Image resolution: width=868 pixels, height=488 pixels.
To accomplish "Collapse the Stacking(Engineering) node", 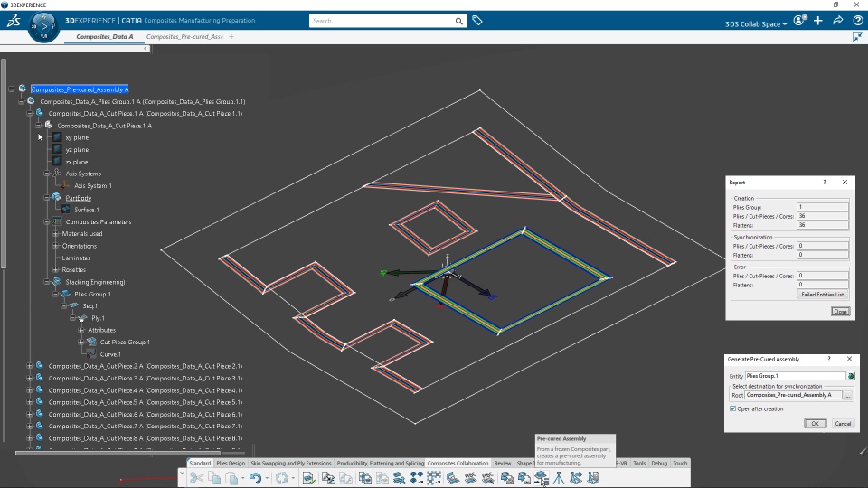I will click(x=47, y=282).
